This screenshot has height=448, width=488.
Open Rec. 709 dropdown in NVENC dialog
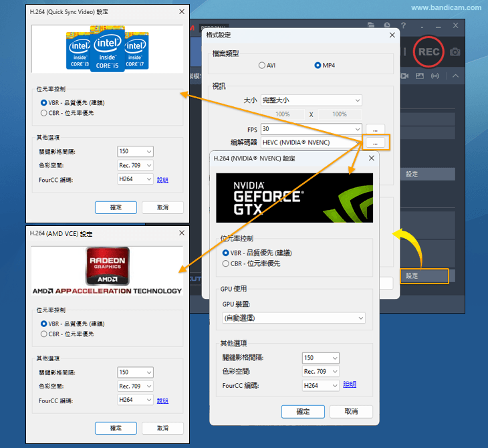pos(321,371)
